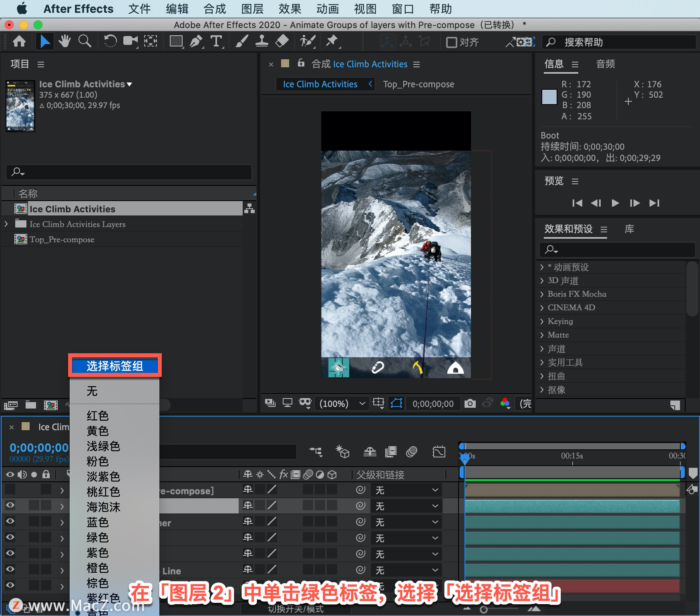
Task: Expand Ice Climb Activities Layers folder
Action: 6,224
